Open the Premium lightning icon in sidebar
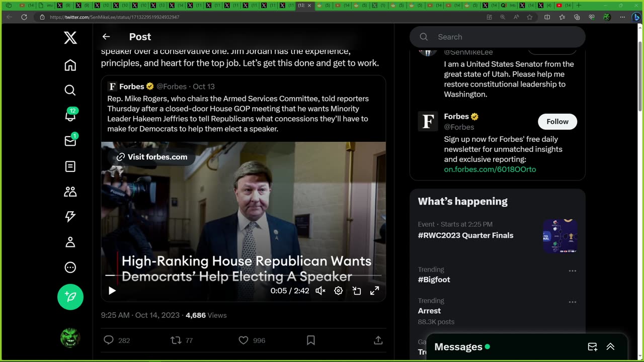 click(x=70, y=216)
